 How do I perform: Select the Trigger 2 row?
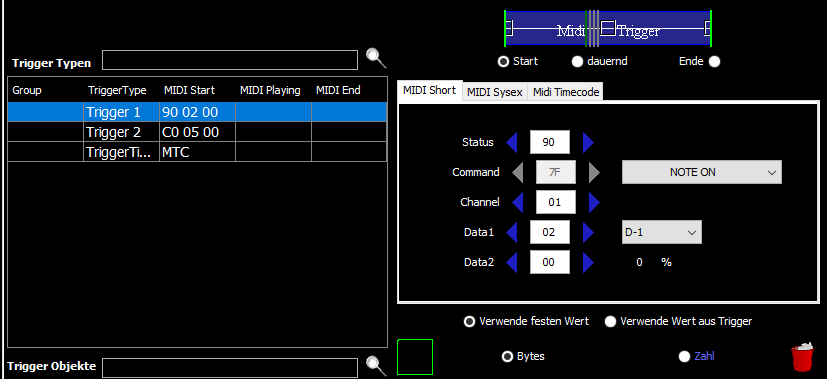tap(197, 132)
